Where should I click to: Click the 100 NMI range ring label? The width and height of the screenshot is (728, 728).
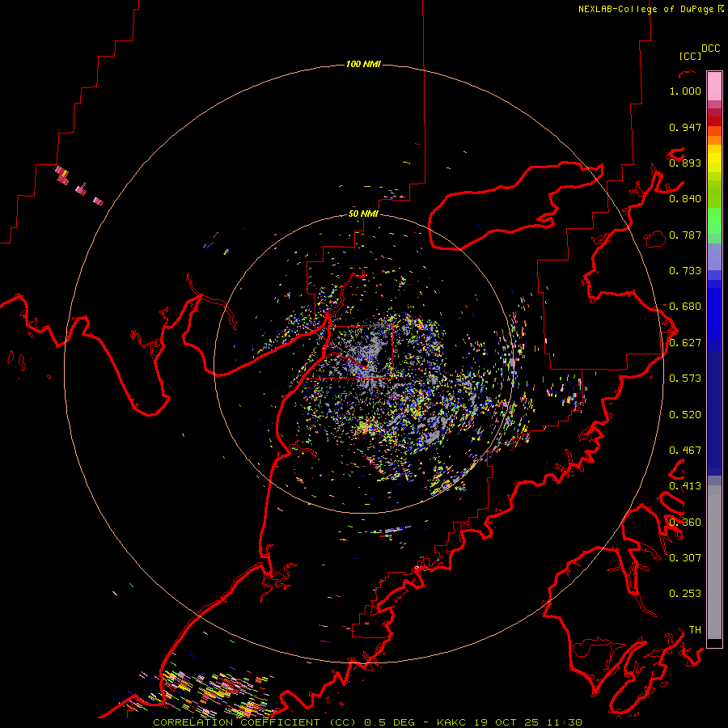point(363,64)
